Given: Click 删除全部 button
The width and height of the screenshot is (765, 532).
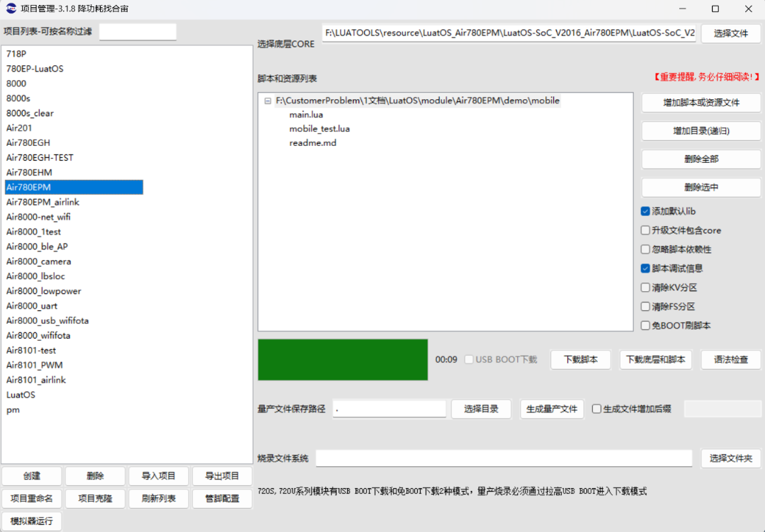Looking at the screenshot, I should click(x=701, y=159).
